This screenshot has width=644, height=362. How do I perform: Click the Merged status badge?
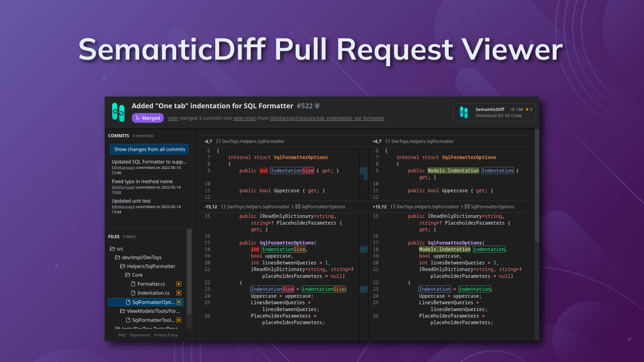(148, 118)
